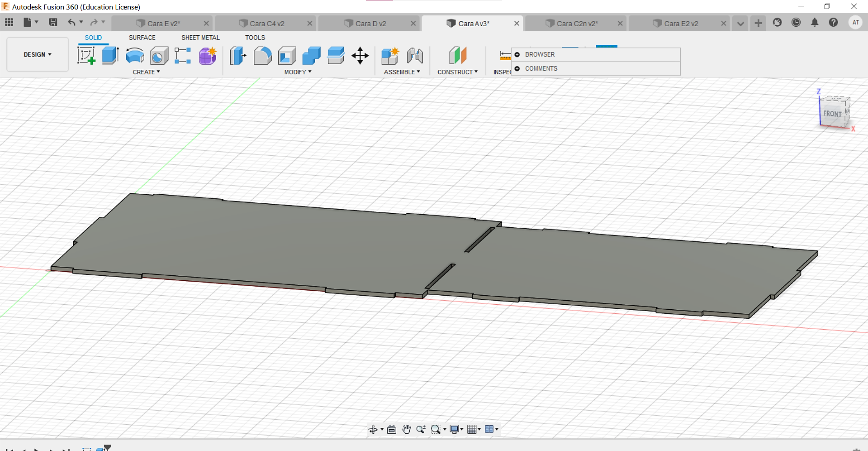The image size is (868, 451).
Task: Expand the CREATE menu
Action: coord(146,72)
